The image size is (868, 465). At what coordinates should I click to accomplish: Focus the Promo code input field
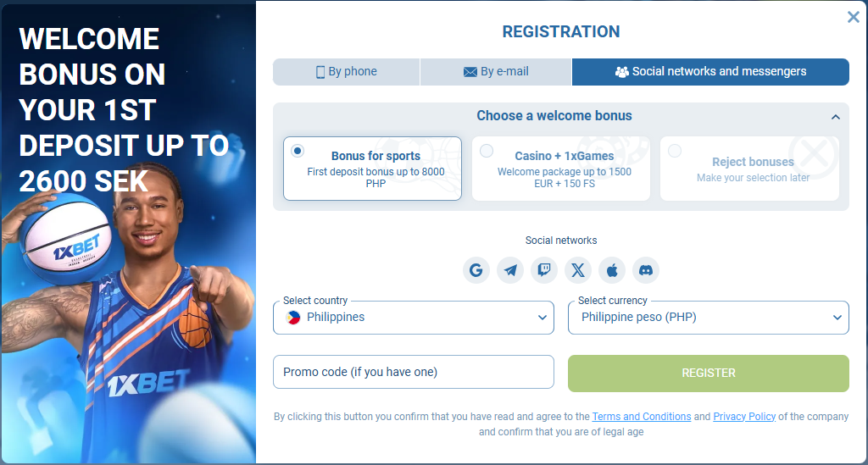tap(414, 372)
